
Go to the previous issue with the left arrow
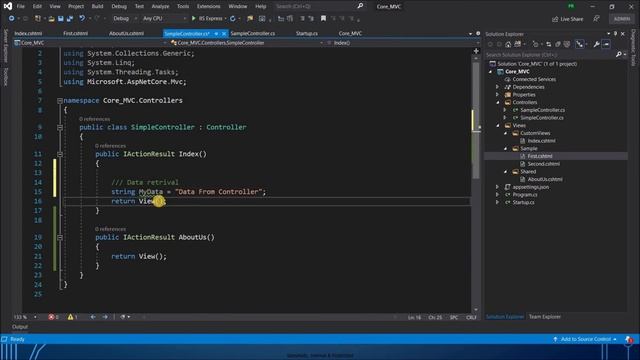[x=93, y=317]
